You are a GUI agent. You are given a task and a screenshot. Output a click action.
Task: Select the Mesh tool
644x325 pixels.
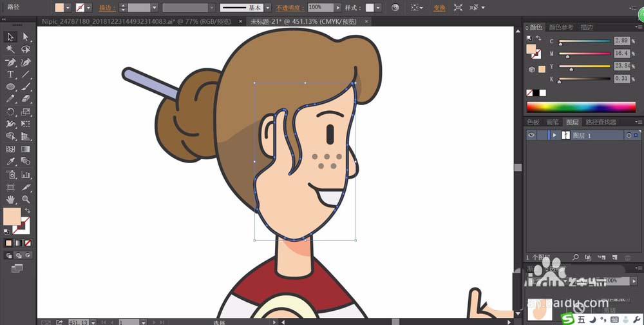[10, 150]
